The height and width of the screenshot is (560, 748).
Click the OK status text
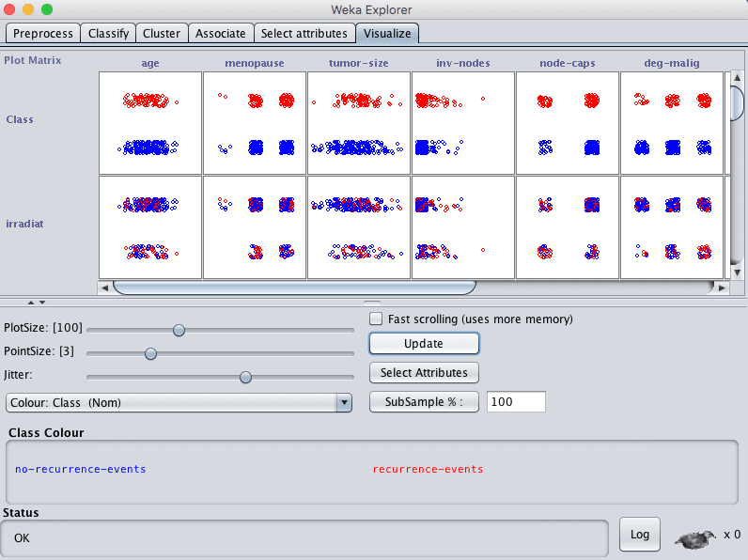[x=22, y=538]
